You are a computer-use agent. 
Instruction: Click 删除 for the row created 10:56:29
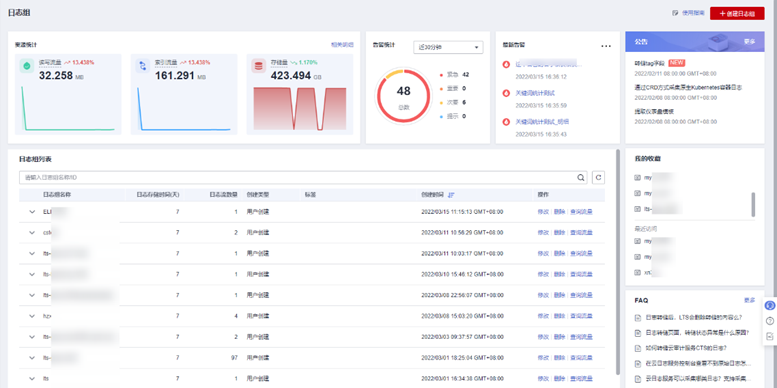click(x=559, y=233)
